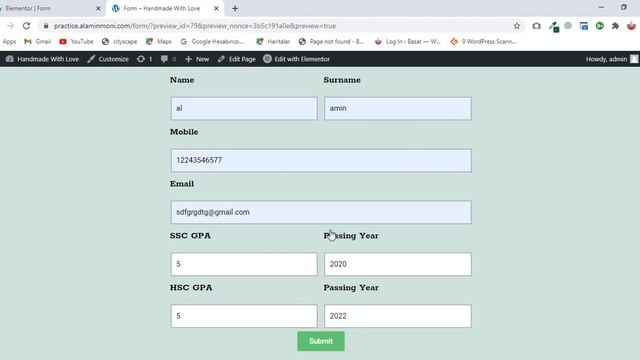Click the Email field label
640x360 pixels.
(x=182, y=184)
